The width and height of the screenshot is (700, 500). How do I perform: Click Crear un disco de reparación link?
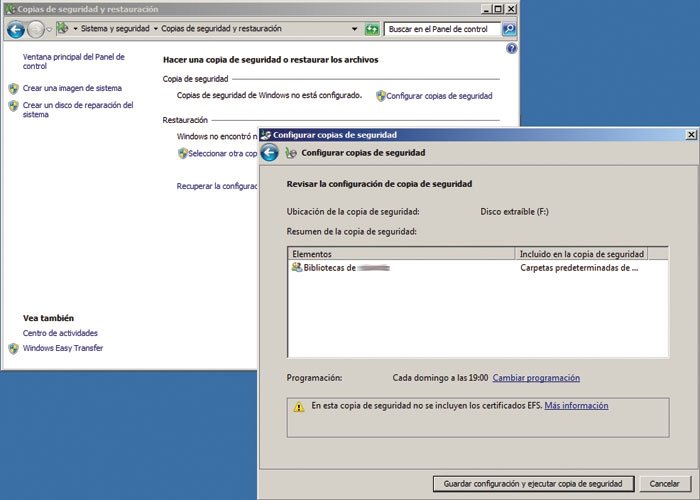[x=78, y=110]
